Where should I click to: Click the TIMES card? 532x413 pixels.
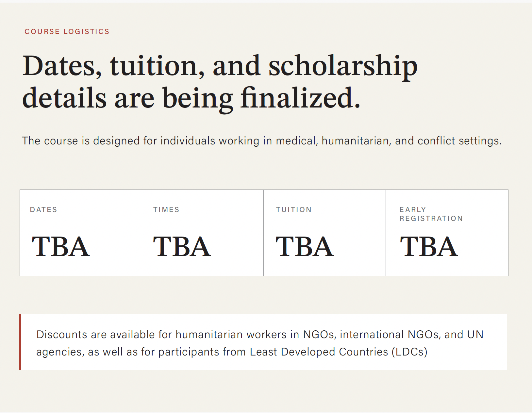click(x=203, y=233)
